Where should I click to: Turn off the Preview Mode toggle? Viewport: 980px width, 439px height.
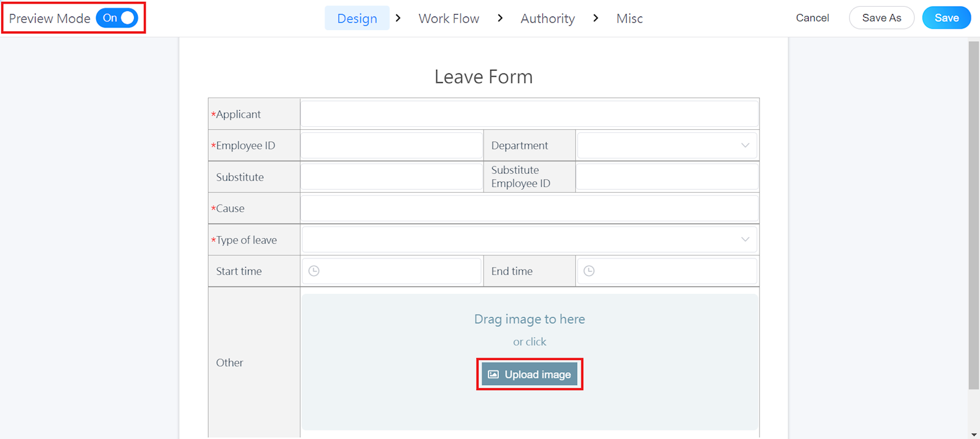(117, 18)
